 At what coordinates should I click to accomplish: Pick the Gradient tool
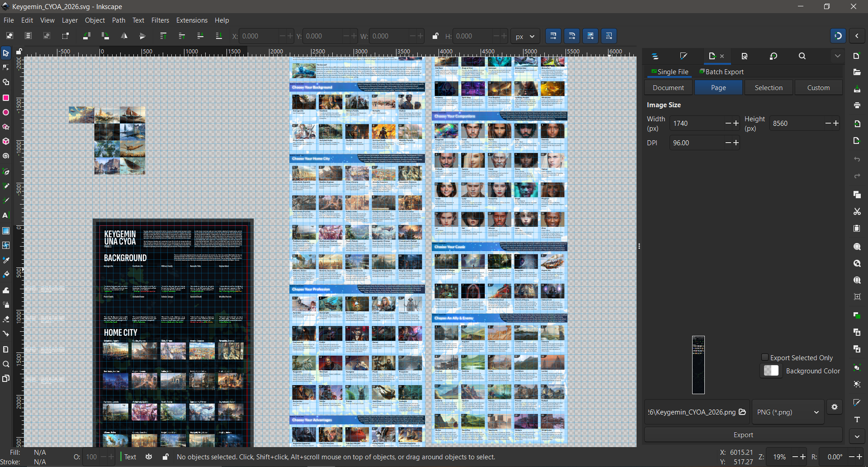coord(6,231)
